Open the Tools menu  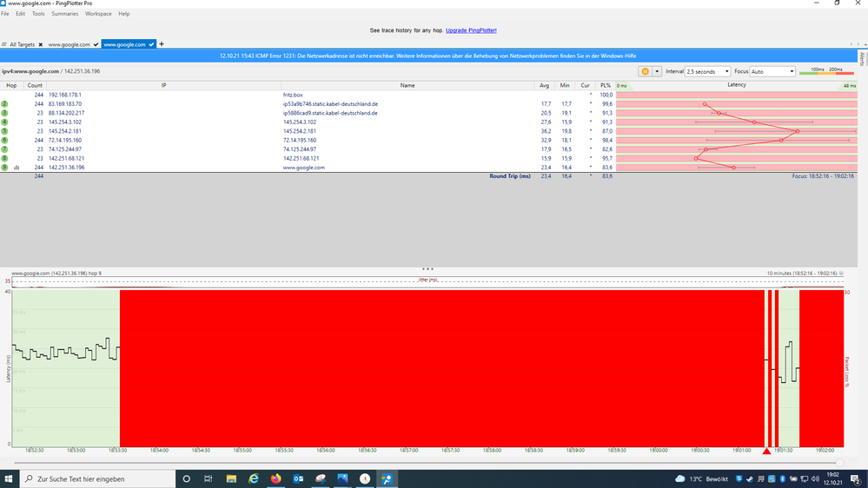coord(38,14)
